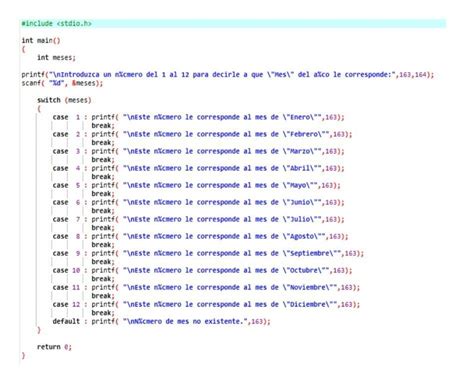The image size is (474, 385).
Task: Click the printf Introduzca un numero line
Action: pyautogui.click(x=228, y=75)
